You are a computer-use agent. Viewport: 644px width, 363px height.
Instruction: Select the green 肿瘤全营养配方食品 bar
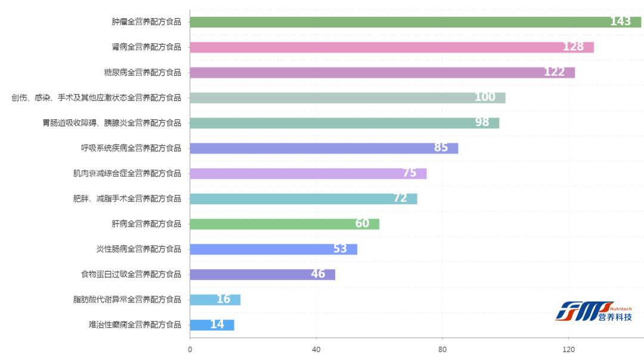pyautogui.click(x=394, y=22)
